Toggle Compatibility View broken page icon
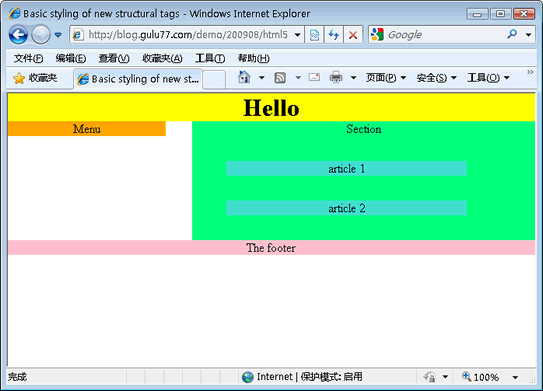This screenshot has width=543, height=391. (x=314, y=35)
